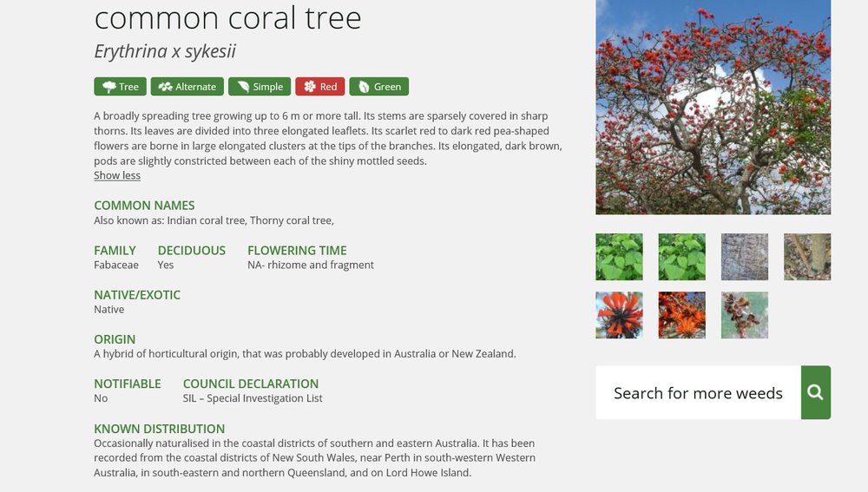Viewport: 868px width, 492px height.
Task: Collapse description with Show less
Action: [x=117, y=175]
